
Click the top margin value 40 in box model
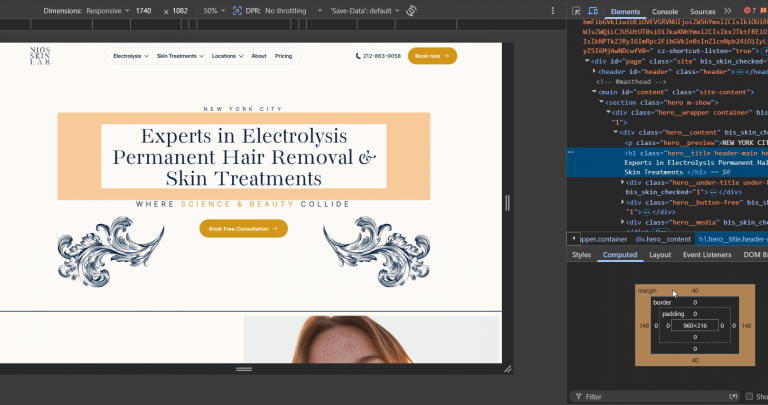pyautogui.click(x=695, y=290)
